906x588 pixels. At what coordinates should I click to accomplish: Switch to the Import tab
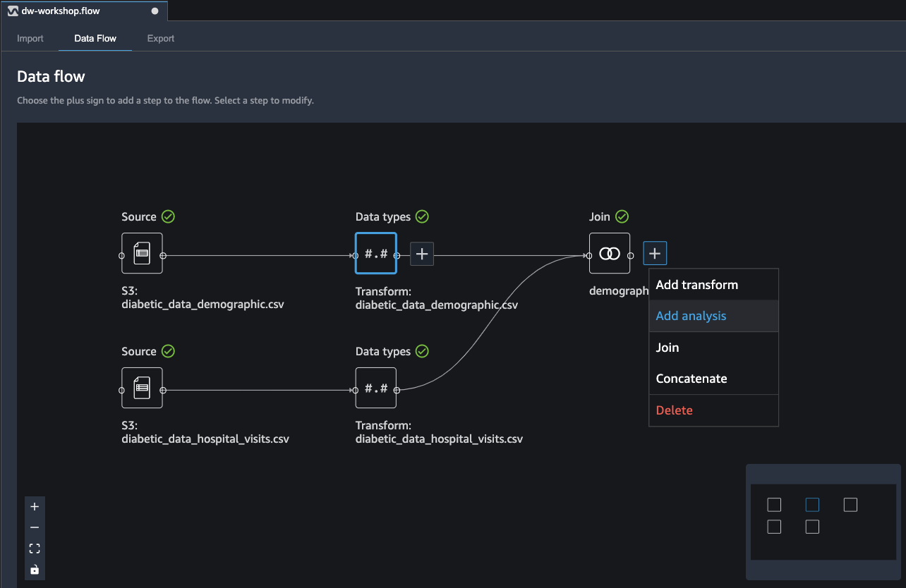(x=30, y=38)
